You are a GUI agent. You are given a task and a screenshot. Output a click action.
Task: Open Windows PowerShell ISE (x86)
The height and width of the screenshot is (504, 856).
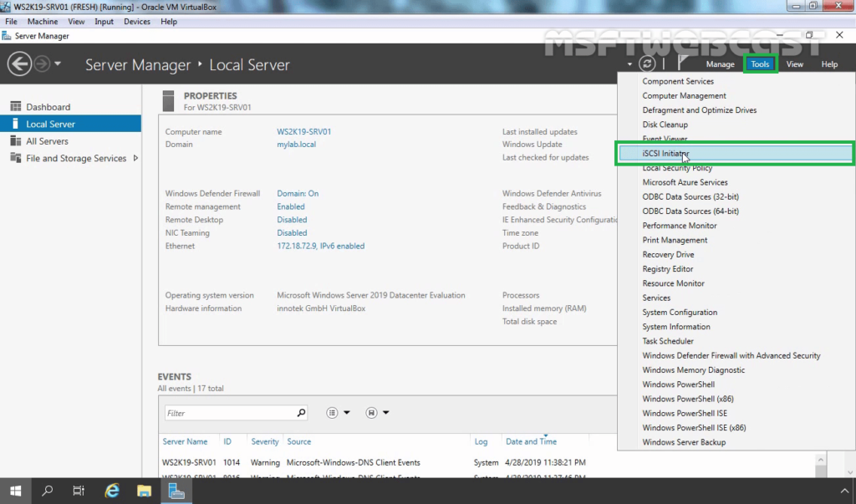coord(694,428)
